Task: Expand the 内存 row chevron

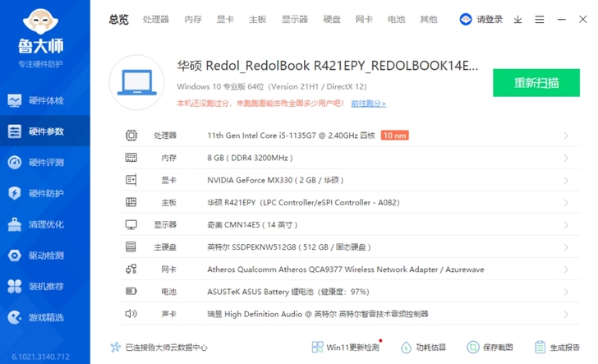Action: click(x=566, y=158)
